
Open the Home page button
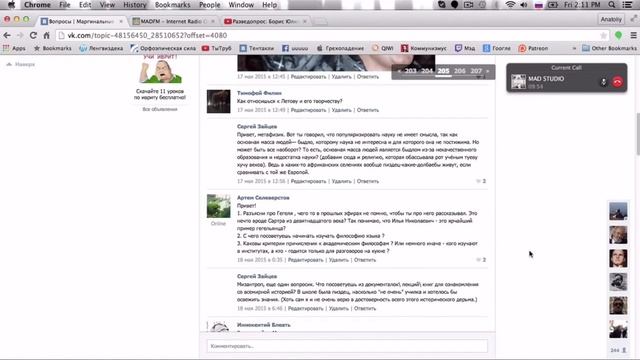(x=47, y=36)
